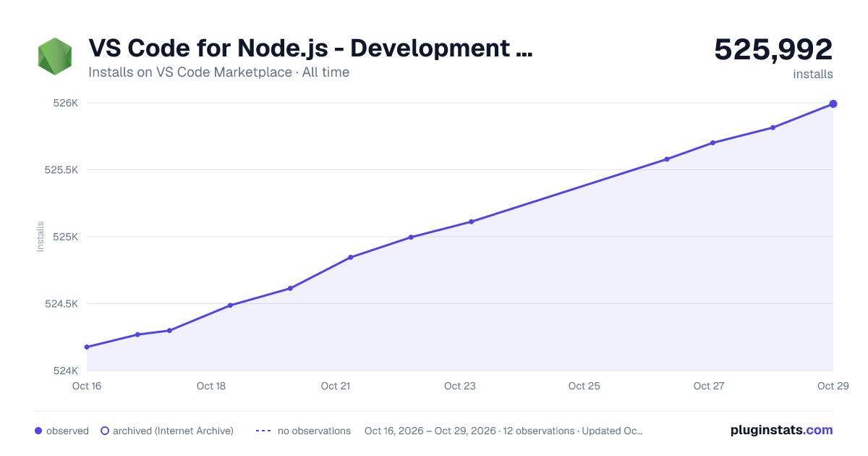Image resolution: width=868 pixels, height=456 pixels.
Task: Click the total count '525,992'
Action: coord(773,49)
